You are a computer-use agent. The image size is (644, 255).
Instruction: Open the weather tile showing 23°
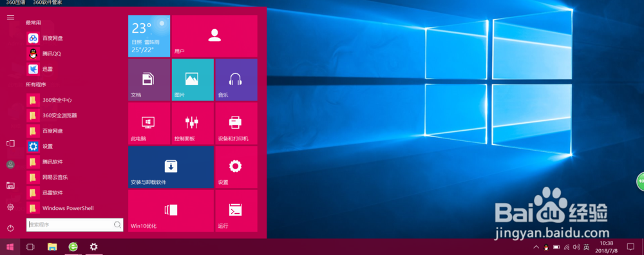click(149, 36)
